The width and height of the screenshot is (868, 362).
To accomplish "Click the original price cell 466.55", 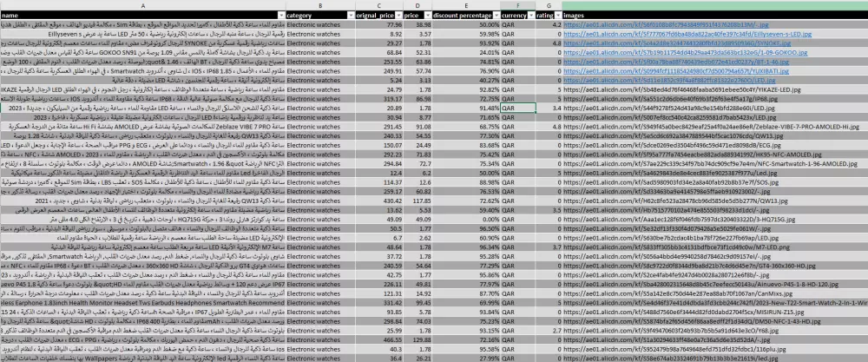I will (x=379, y=339).
